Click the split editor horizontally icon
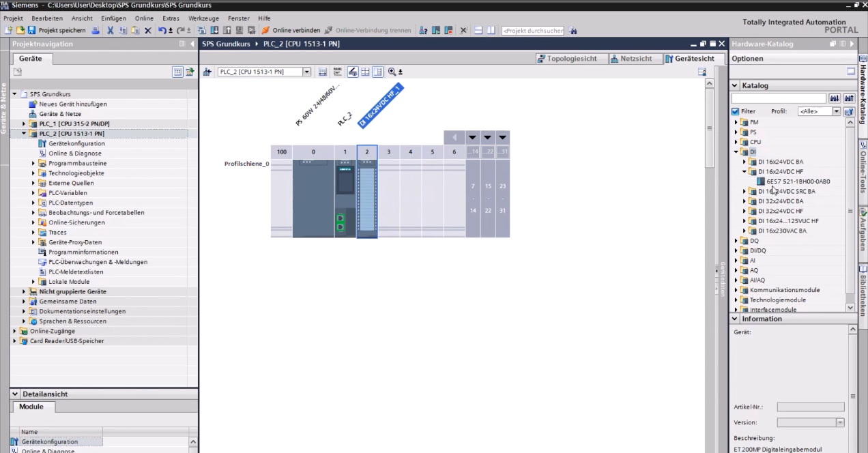 pyautogui.click(x=478, y=31)
